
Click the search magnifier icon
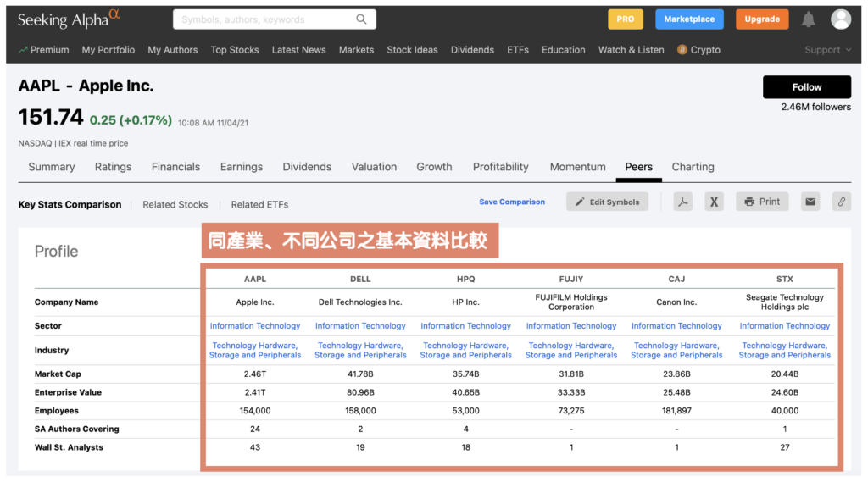click(361, 19)
